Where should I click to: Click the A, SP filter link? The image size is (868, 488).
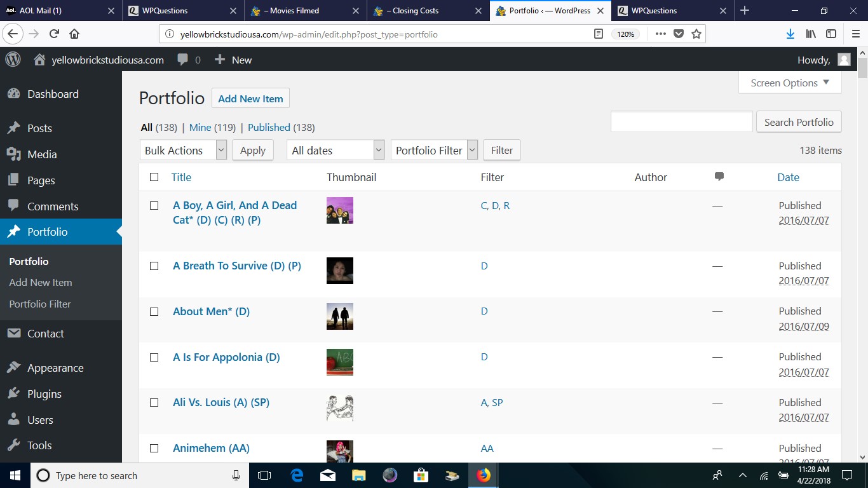point(491,402)
